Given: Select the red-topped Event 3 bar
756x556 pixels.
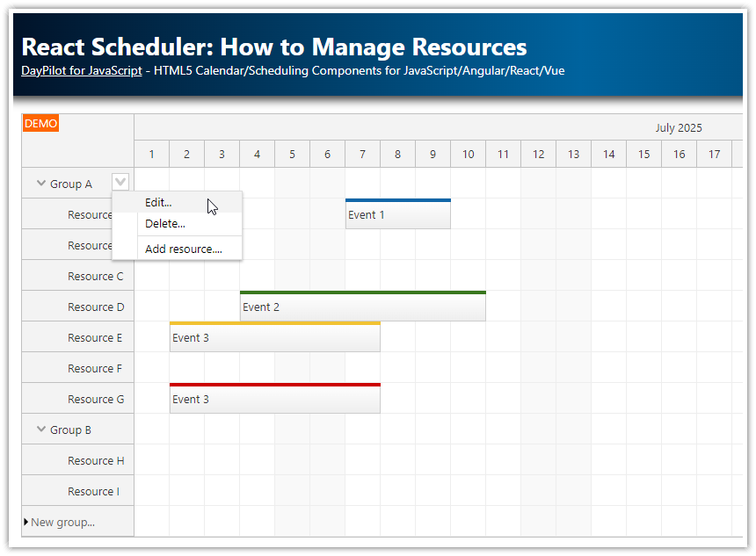Looking at the screenshot, I should click(x=274, y=399).
